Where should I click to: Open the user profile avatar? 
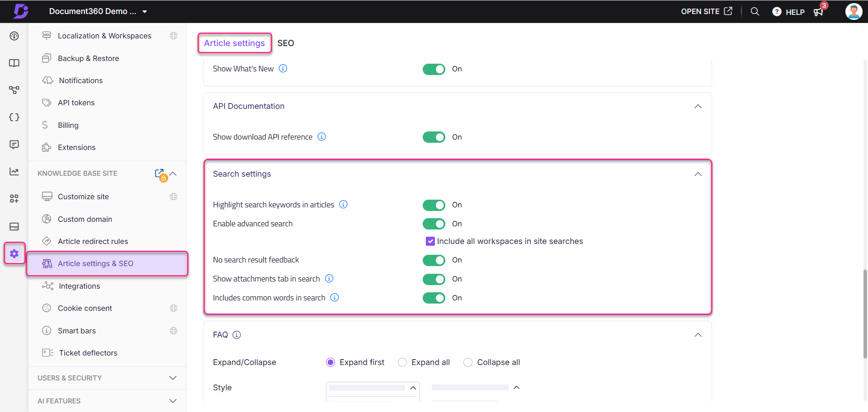(x=854, y=11)
